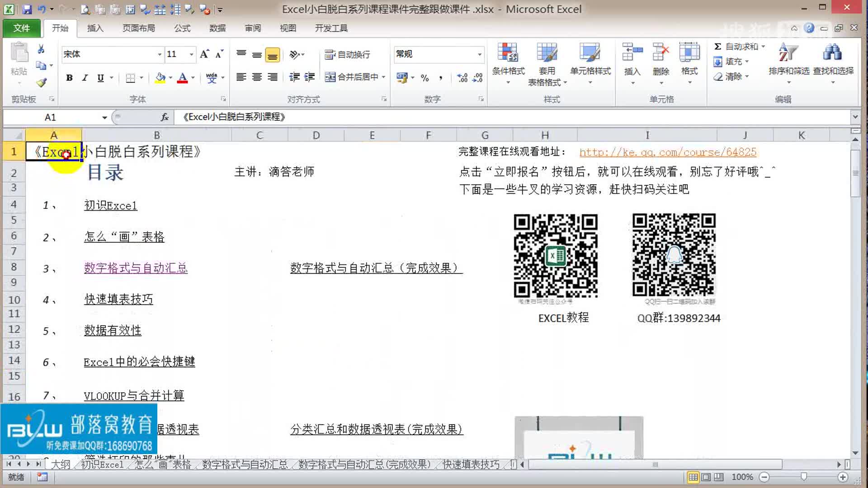Click the Format cells (格式) icon
Screen dimensions: 868x488
(x=689, y=52)
